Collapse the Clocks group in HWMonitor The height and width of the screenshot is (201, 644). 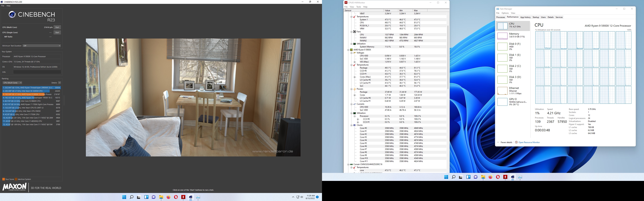coord(351,125)
